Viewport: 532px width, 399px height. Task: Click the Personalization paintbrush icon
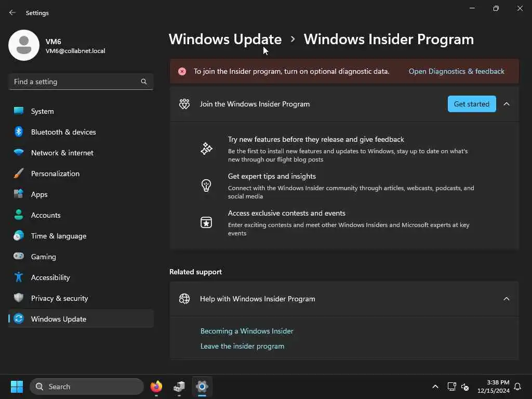(x=19, y=174)
